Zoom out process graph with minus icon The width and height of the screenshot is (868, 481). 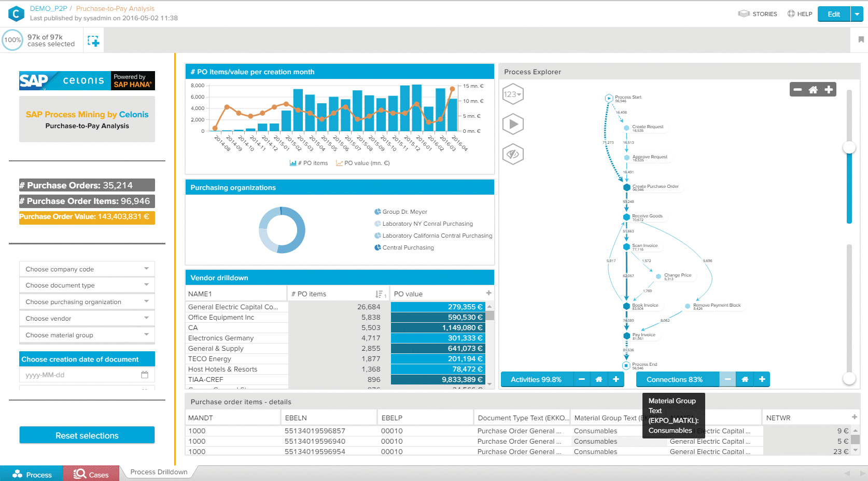pos(797,90)
